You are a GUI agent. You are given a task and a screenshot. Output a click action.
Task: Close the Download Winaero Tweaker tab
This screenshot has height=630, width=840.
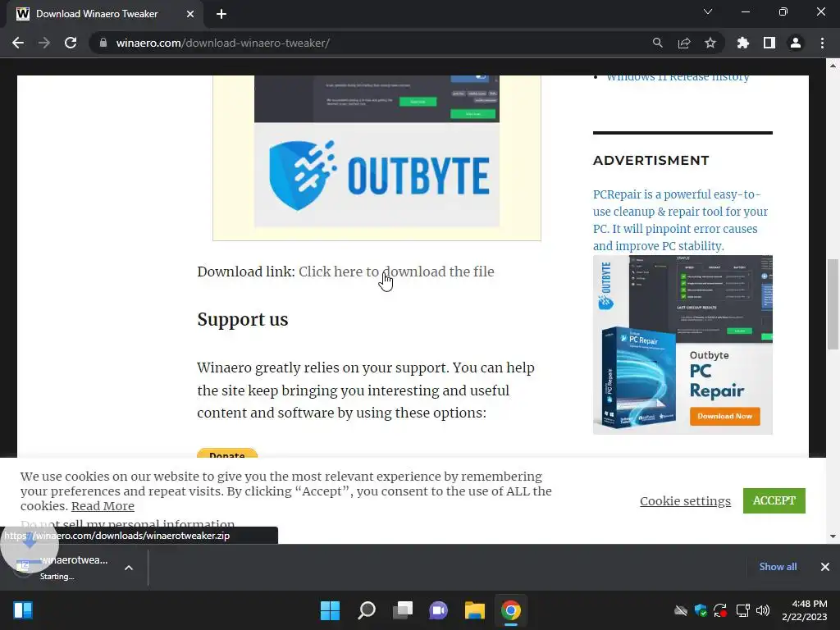(x=190, y=14)
